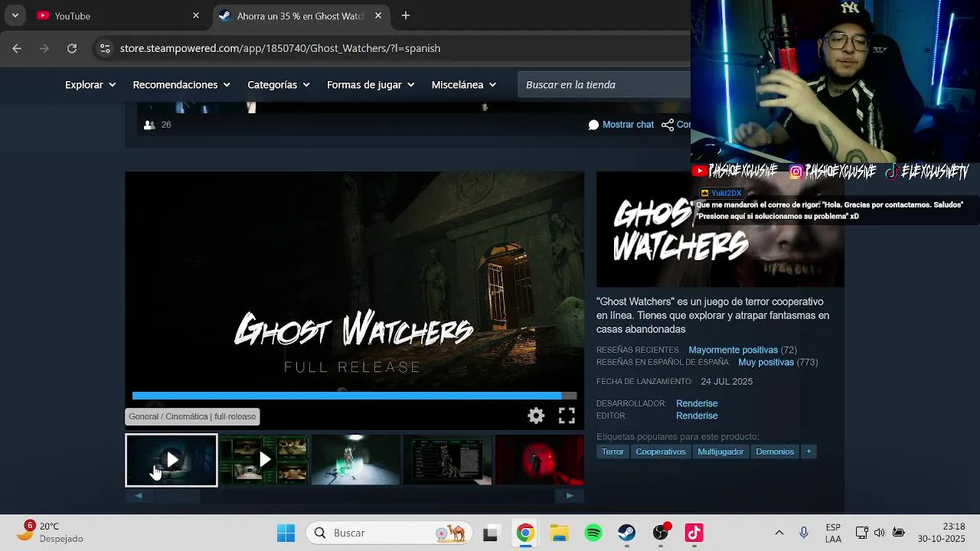Close the YouTube tab
Image resolution: width=980 pixels, height=551 pixels.
tap(196, 15)
